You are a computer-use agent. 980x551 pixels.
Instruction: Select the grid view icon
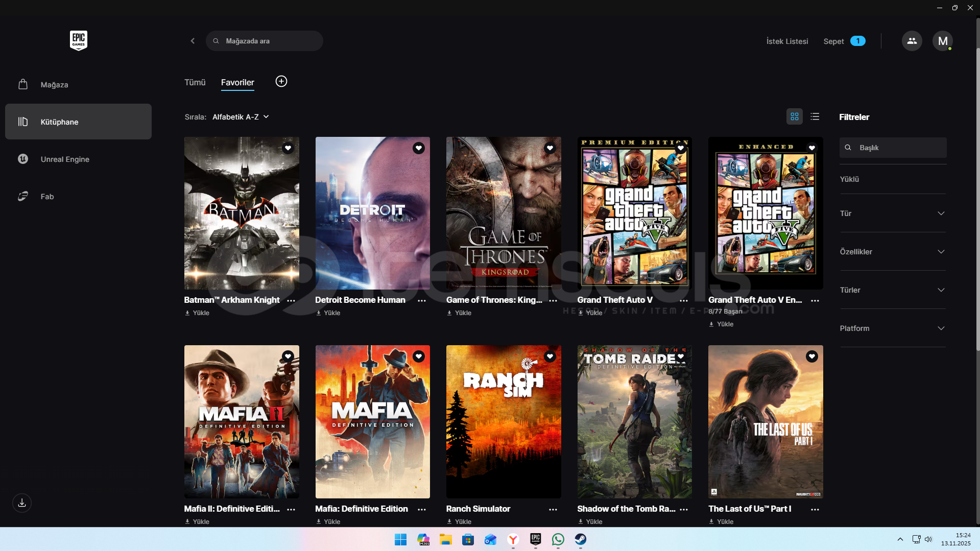[794, 117]
